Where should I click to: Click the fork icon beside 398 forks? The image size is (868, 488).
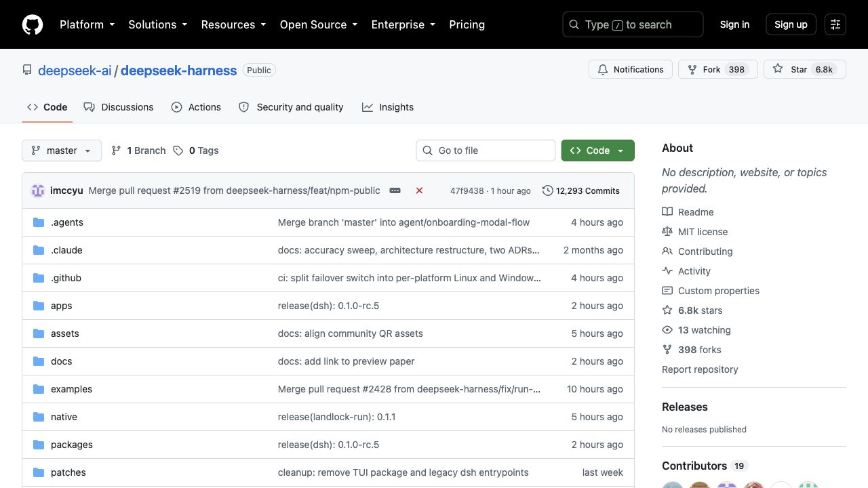click(667, 349)
